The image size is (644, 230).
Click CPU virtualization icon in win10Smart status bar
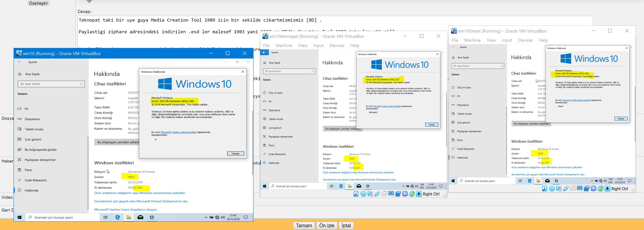(593, 189)
